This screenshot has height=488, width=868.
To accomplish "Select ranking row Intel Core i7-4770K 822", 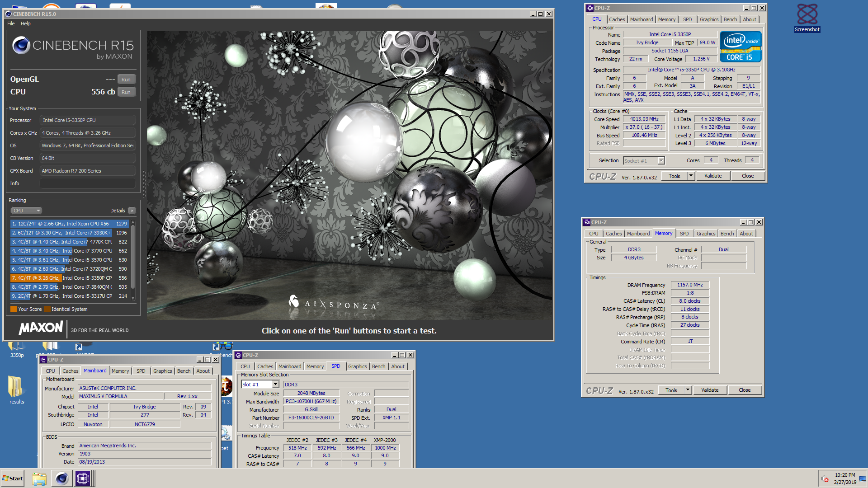I will 70,242.
